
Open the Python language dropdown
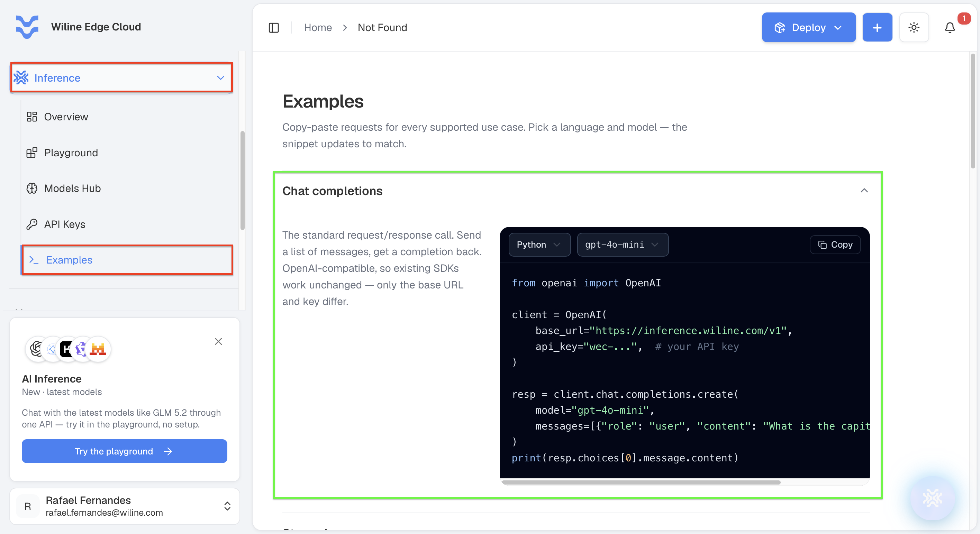pos(539,245)
